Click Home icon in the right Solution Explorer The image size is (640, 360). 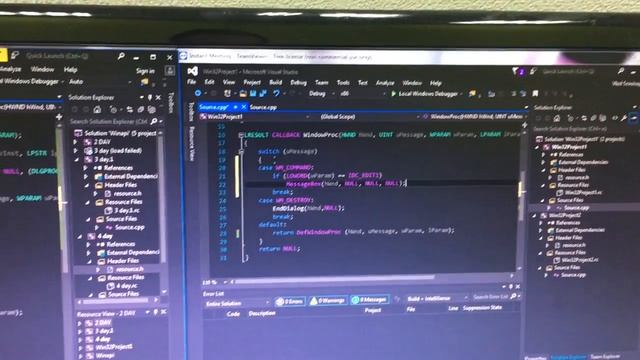(557, 118)
